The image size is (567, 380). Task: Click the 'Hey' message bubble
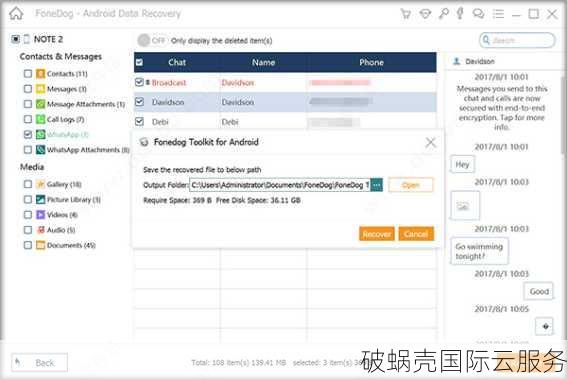(462, 165)
